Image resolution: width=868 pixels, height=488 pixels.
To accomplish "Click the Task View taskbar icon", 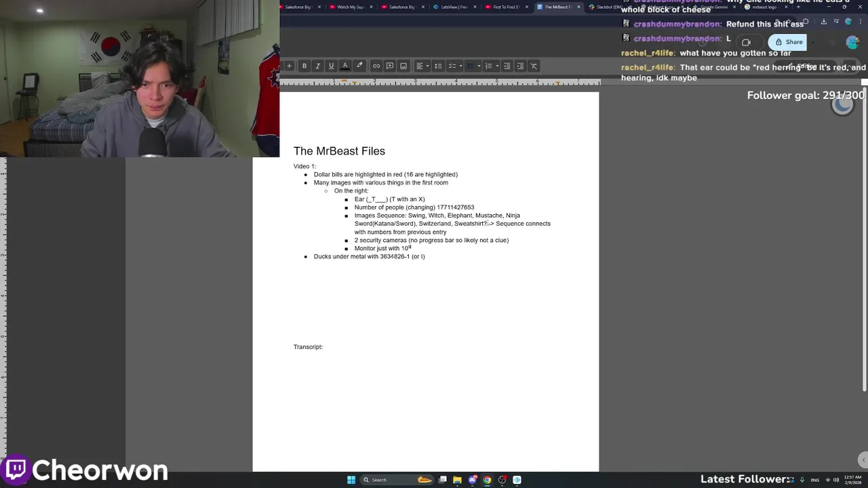I will point(443,480).
